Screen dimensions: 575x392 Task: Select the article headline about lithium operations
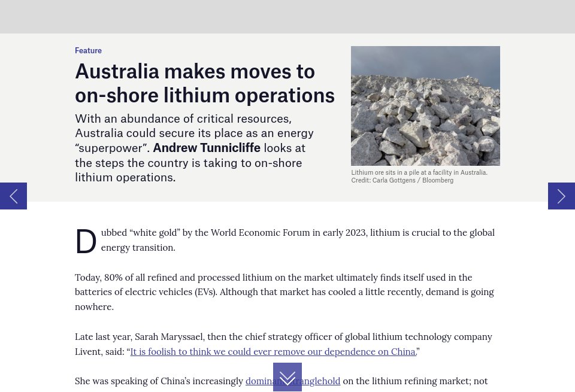pyautogui.click(x=204, y=83)
